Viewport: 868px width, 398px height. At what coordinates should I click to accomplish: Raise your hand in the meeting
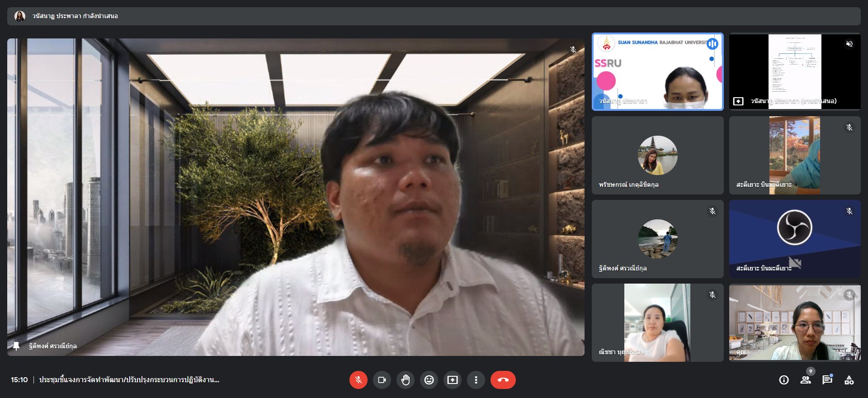(406, 380)
